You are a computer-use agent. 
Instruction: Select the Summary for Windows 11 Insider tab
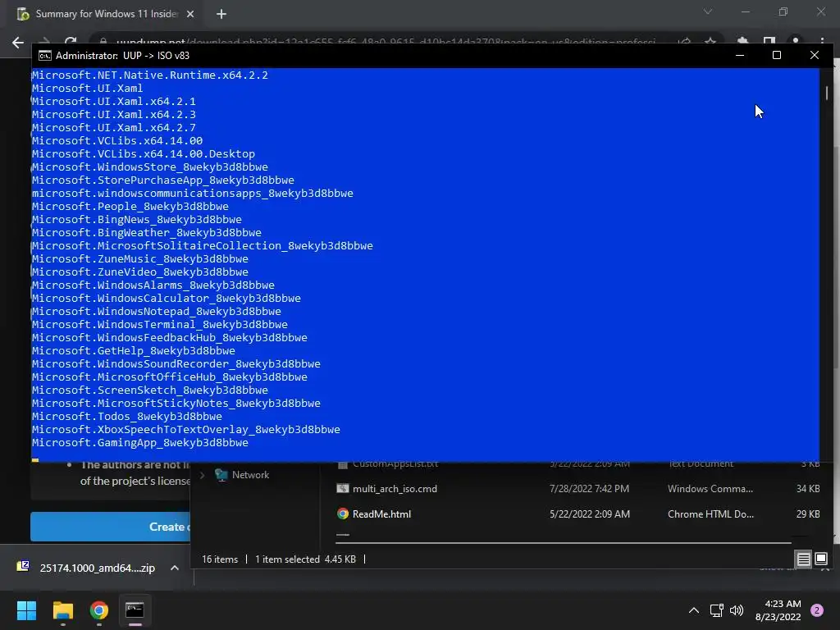coord(106,14)
